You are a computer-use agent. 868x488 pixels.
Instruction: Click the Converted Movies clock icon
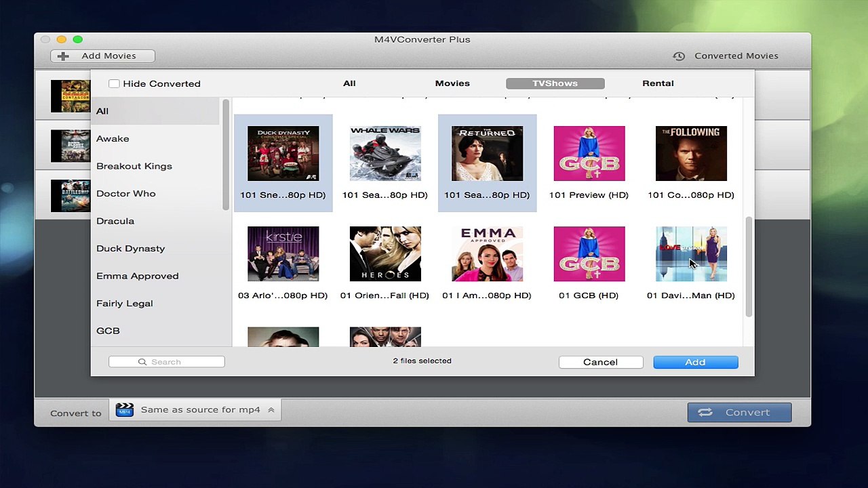(x=679, y=56)
